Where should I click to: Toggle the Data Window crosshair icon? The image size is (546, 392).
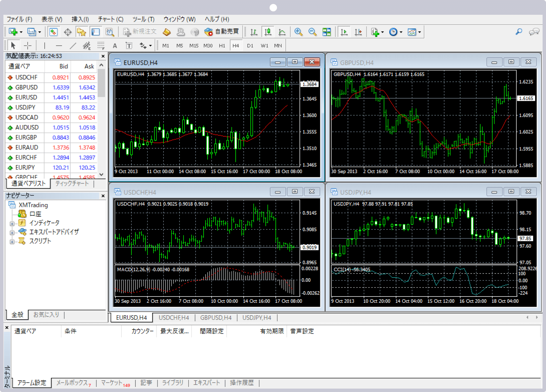pos(67,32)
